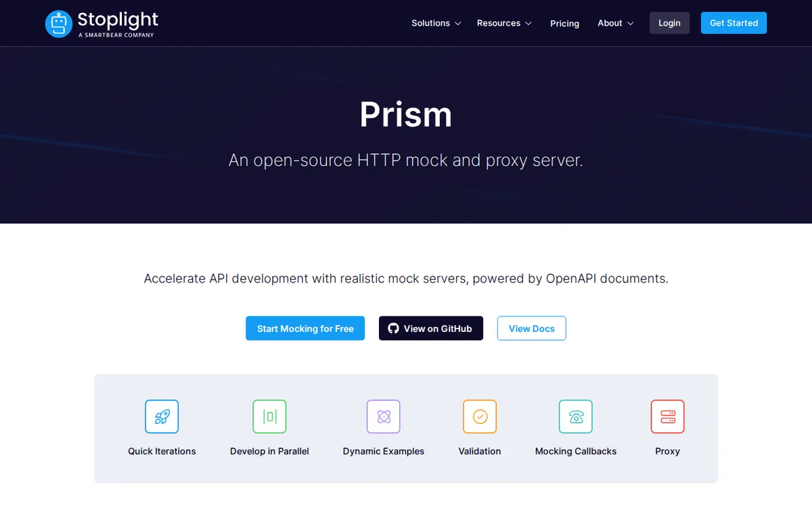Select the Dynamic Examples label
The height and width of the screenshot is (508, 812).
pyautogui.click(x=384, y=451)
